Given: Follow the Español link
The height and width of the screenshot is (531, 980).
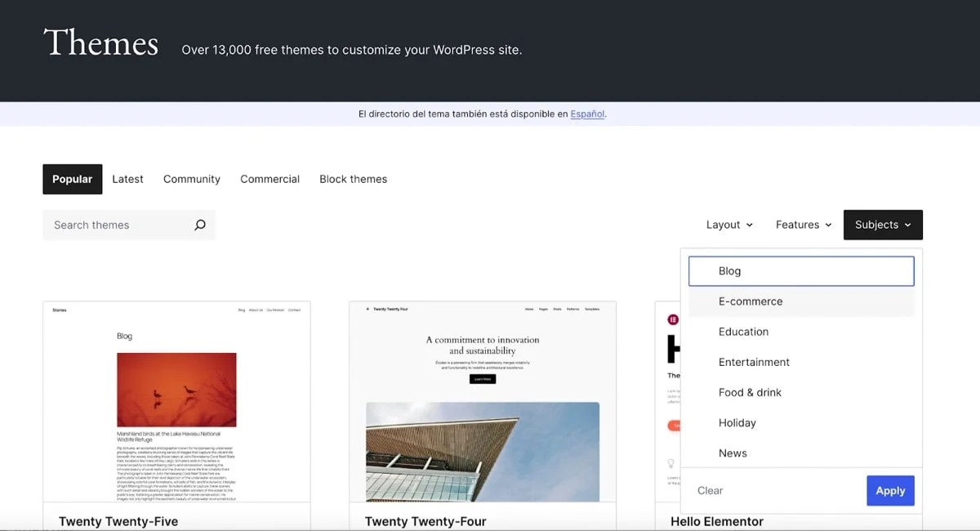Looking at the screenshot, I should coord(587,114).
